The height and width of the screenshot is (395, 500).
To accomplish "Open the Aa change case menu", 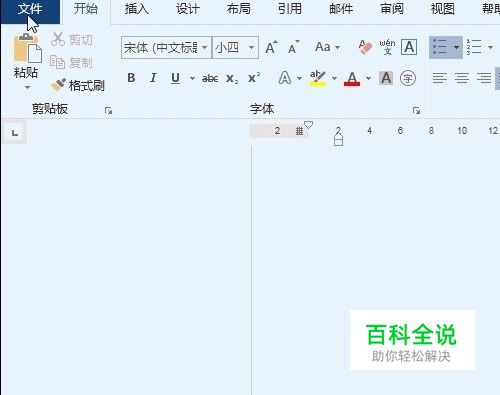I will [327, 47].
